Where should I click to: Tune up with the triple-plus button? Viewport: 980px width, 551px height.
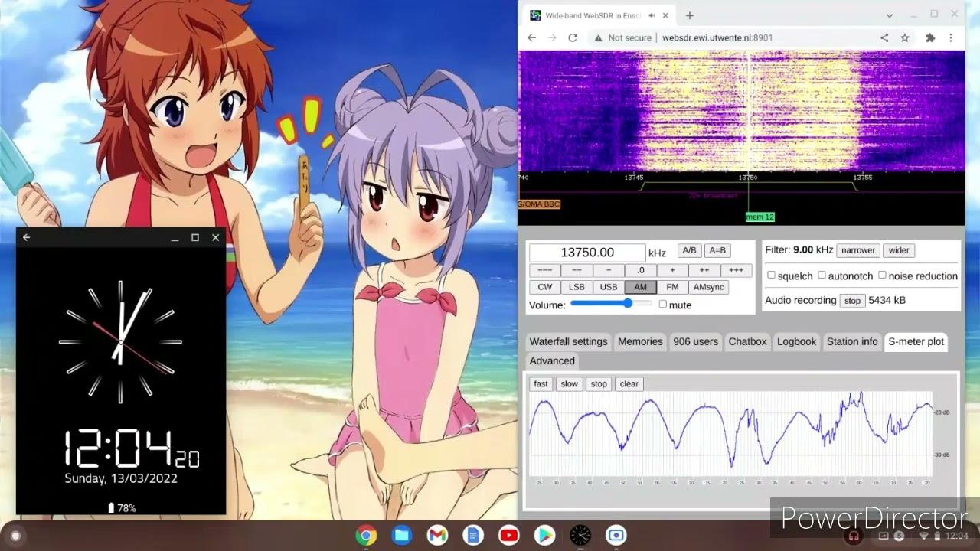pos(736,270)
